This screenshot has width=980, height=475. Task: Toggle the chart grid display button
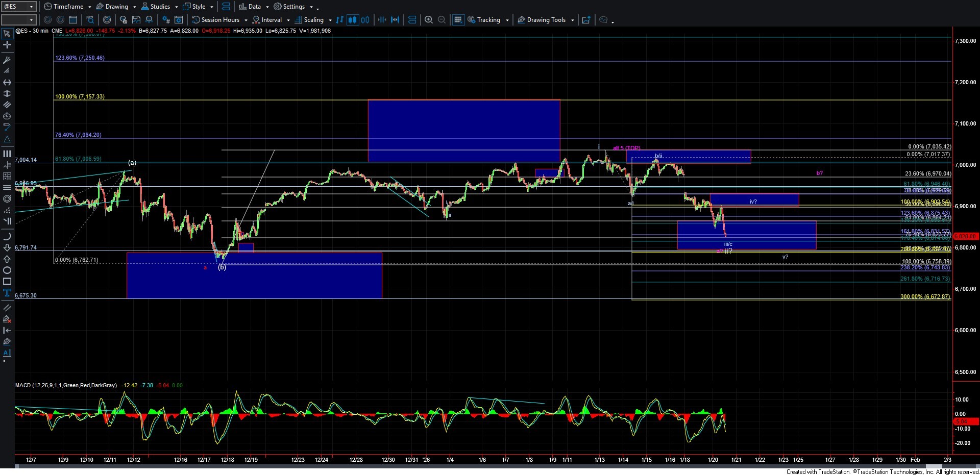(458, 20)
